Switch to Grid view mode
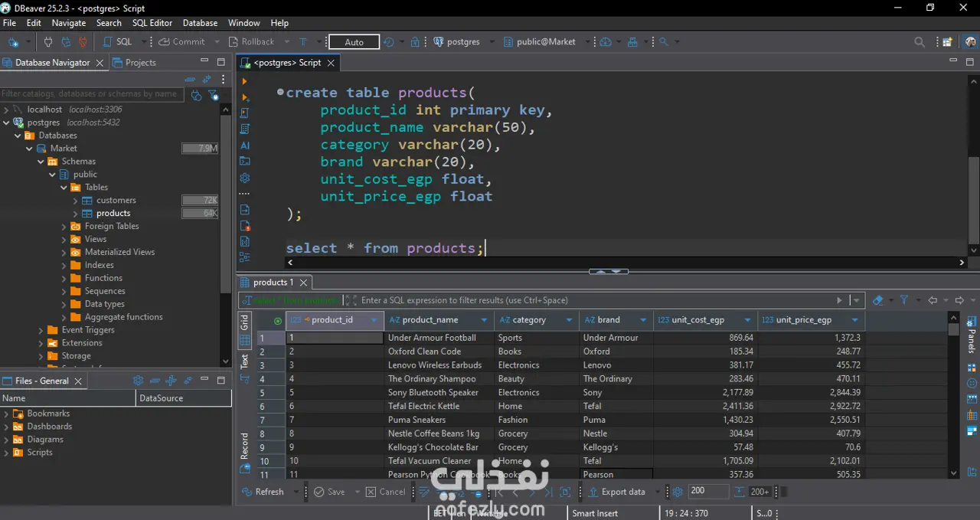Image resolution: width=980 pixels, height=520 pixels. pos(245,331)
